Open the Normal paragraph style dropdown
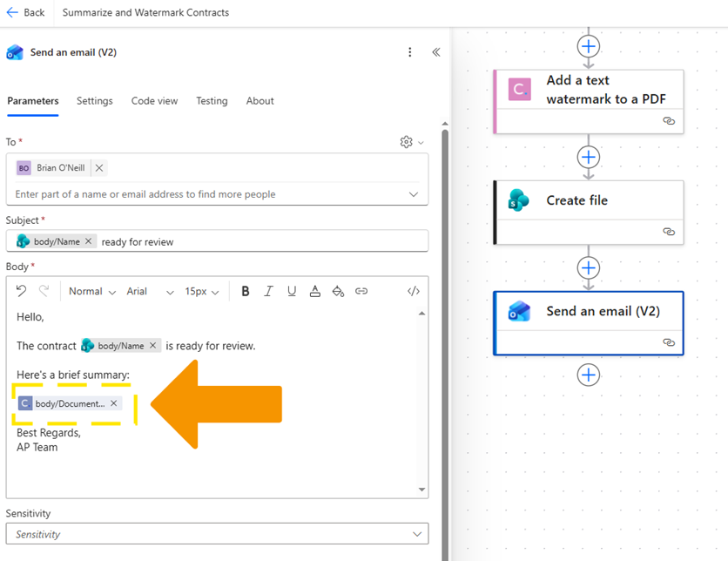 coord(92,291)
